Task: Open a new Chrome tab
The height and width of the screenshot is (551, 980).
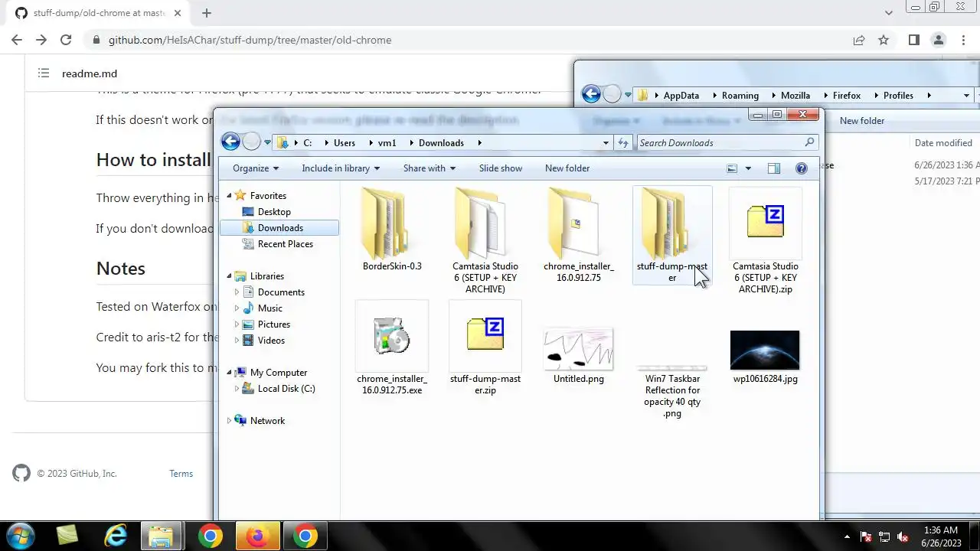Action: click(206, 13)
